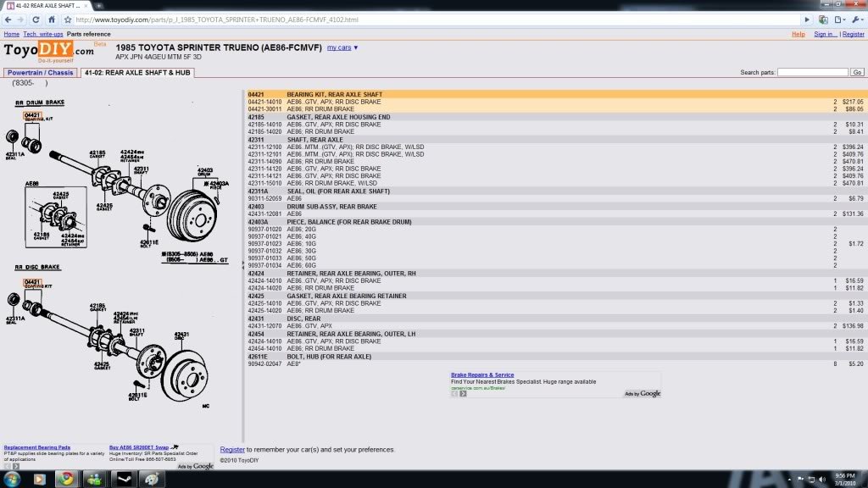Go back using the browser Back arrow
The height and width of the screenshot is (488, 868).
pos(8,19)
